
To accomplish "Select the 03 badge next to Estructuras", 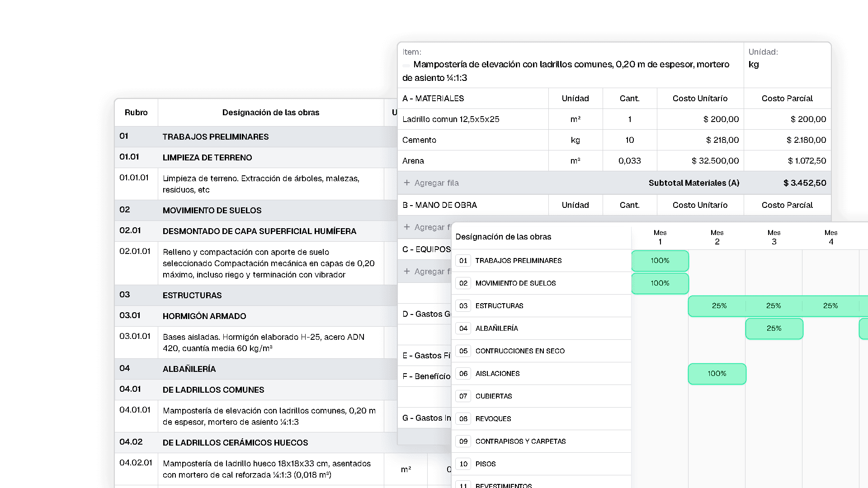I will (x=463, y=306).
